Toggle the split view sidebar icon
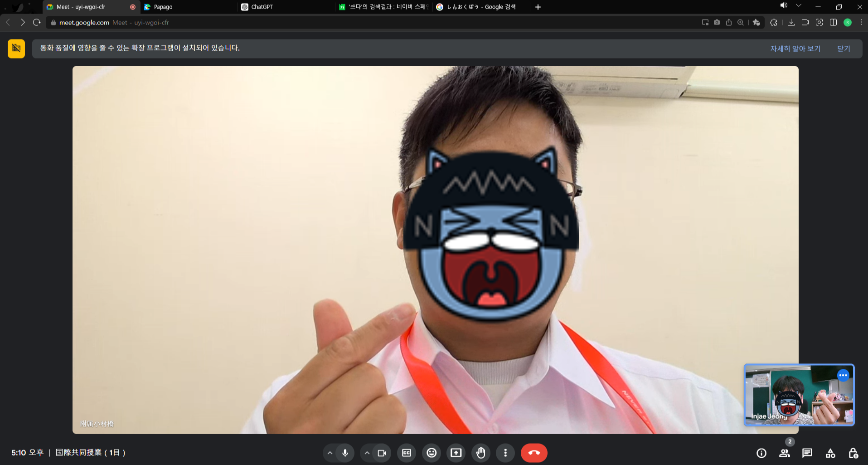The image size is (868, 465). (x=833, y=22)
